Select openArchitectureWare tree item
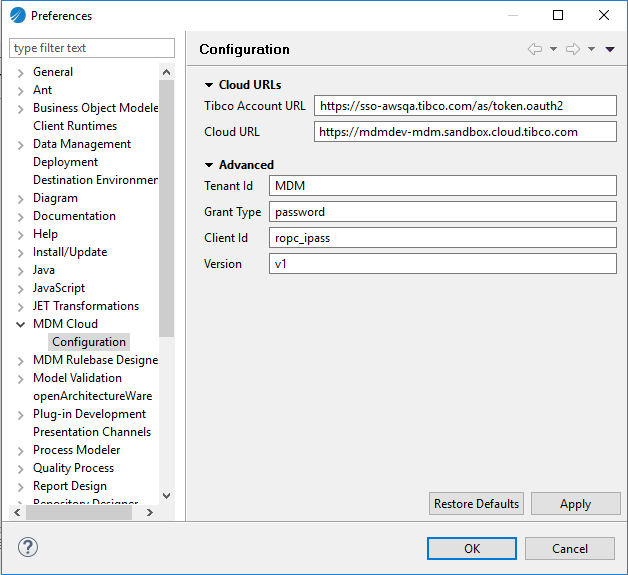This screenshot has height=575, width=628. [93, 396]
